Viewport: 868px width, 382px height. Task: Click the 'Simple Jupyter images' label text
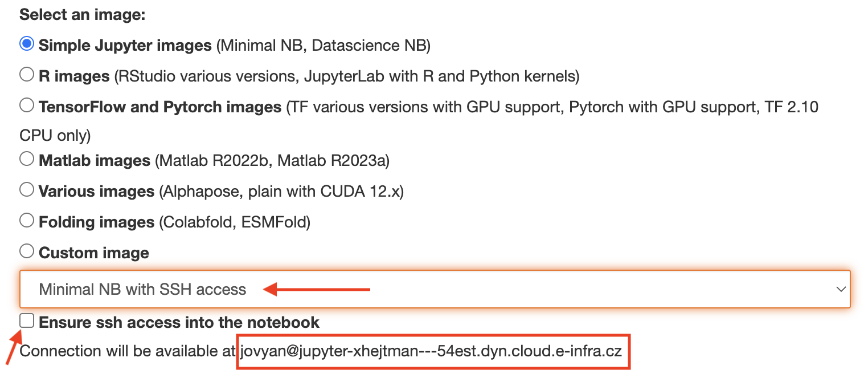click(125, 45)
